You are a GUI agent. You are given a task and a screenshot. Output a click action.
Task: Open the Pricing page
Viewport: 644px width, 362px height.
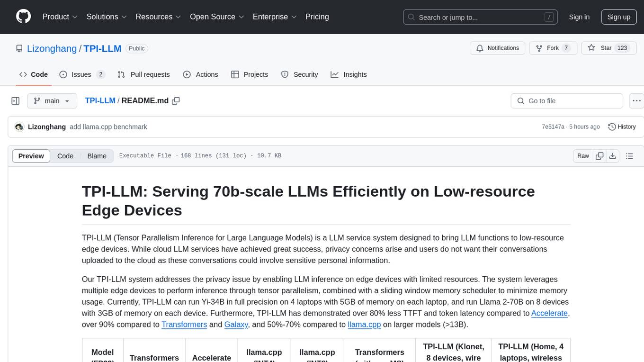[x=317, y=17]
